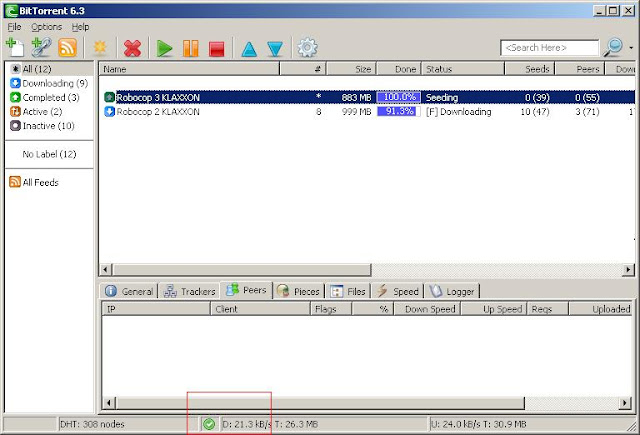Sort torrents by Peers column header
This screenshot has height=435, width=640.
click(580, 69)
